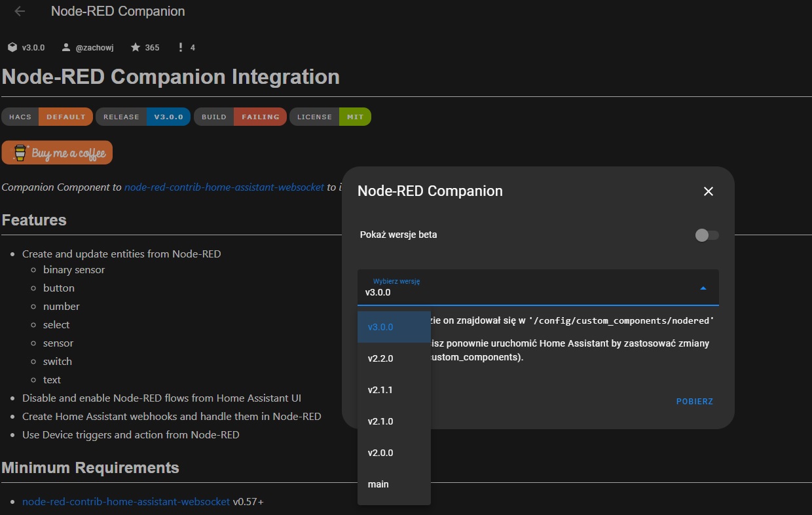Toggle the Pokaż wersje beta switch

pyautogui.click(x=707, y=235)
